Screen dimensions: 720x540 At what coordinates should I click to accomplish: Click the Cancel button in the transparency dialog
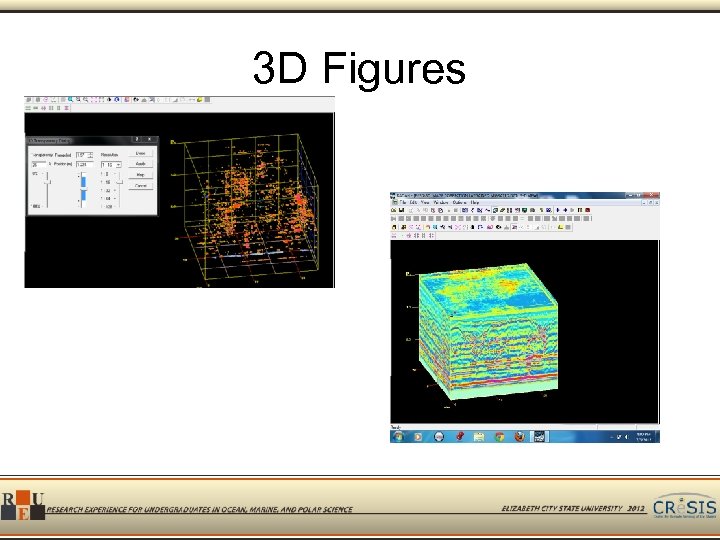[141, 186]
